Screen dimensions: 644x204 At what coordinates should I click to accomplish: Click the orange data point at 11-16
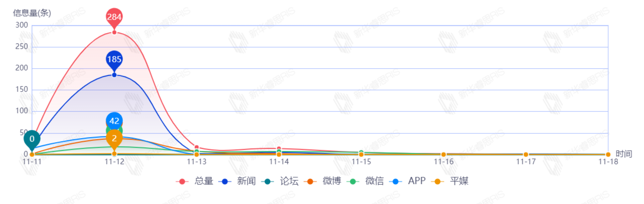click(x=443, y=154)
